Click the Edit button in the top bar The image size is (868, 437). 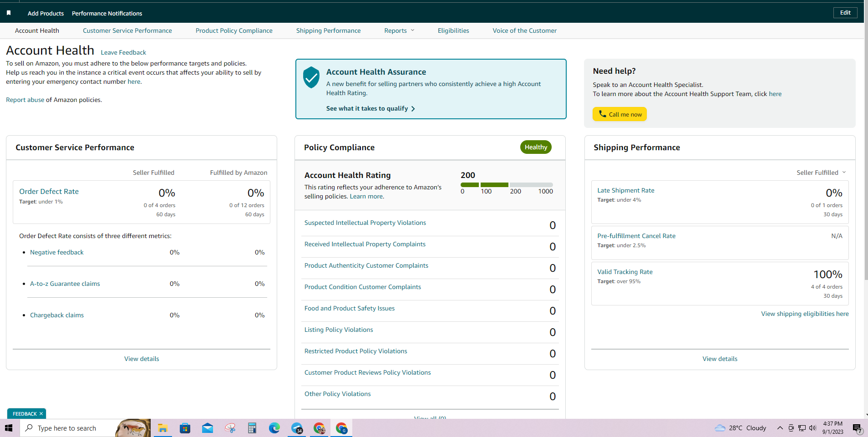click(845, 13)
